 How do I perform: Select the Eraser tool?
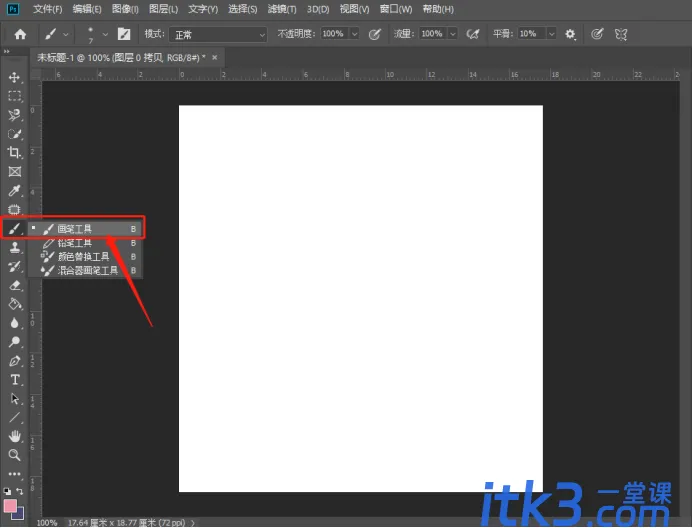click(14, 285)
